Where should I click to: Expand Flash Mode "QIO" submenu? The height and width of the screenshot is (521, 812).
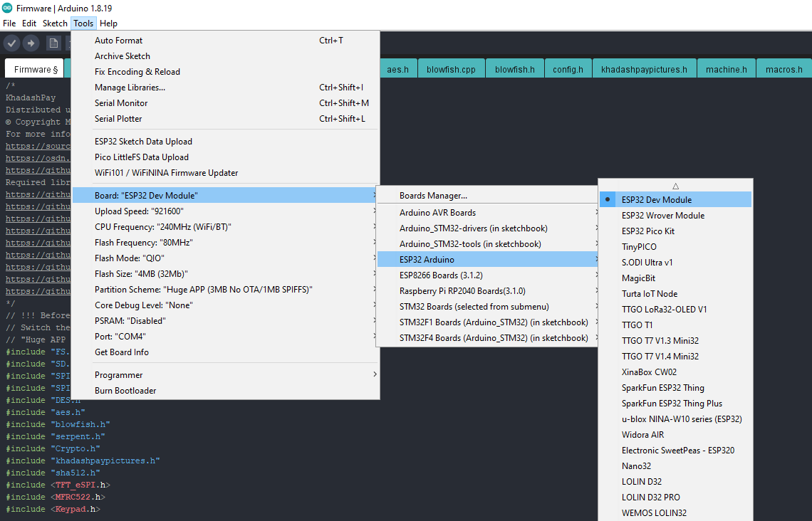pos(226,258)
